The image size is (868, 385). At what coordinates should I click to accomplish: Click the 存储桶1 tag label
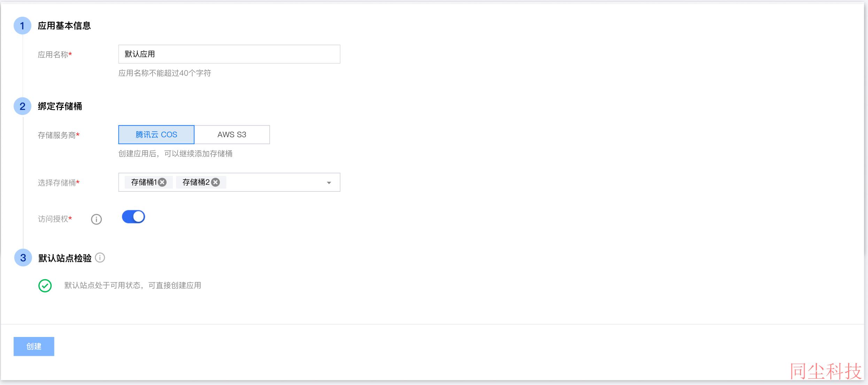point(144,182)
